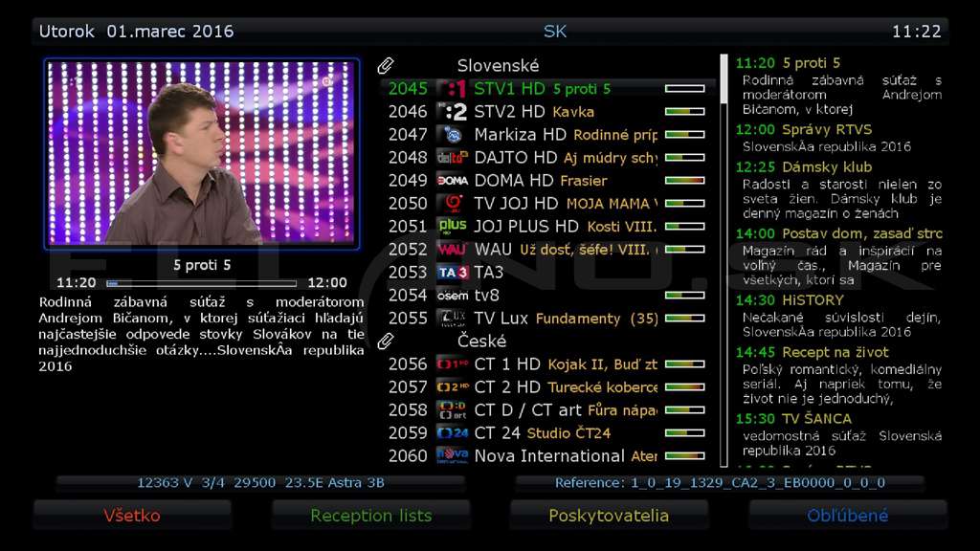Click the CT 2 HD channel logo
The width and height of the screenshot is (980, 551).
click(x=453, y=387)
